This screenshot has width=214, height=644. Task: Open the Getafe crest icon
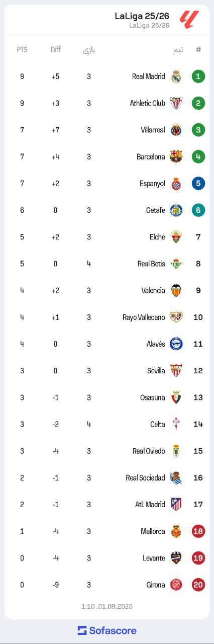click(176, 210)
